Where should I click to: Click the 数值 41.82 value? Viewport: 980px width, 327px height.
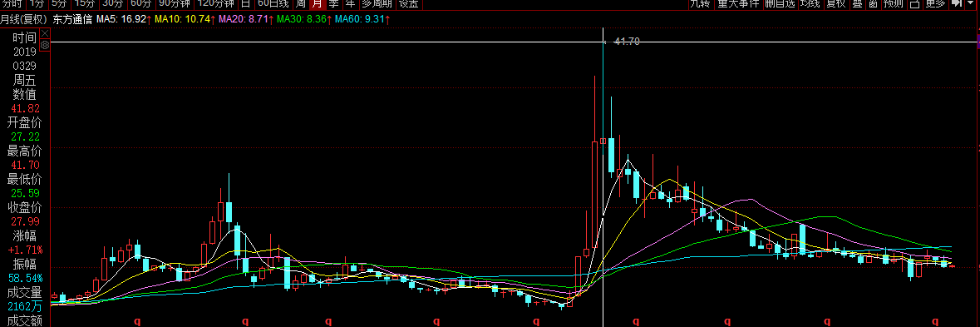[25, 108]
